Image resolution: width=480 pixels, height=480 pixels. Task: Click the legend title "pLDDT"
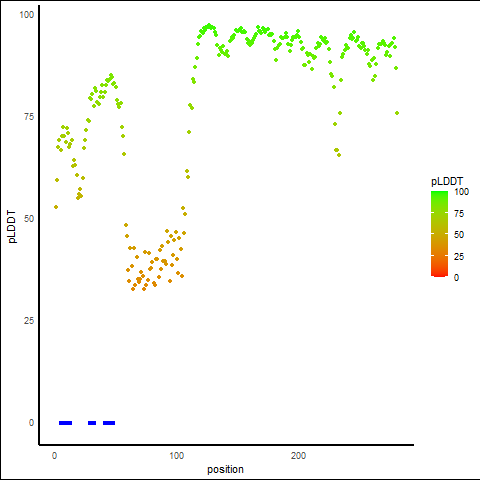447,181
